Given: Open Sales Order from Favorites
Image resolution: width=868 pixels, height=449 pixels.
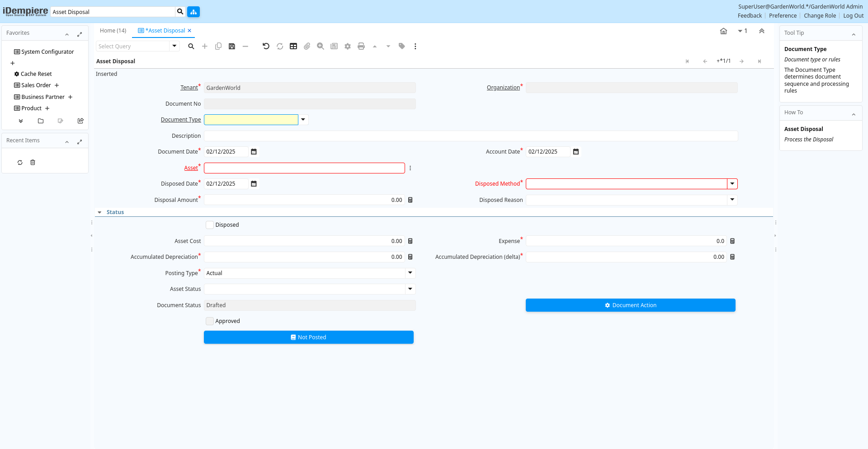Looking at the screenshot, I should [x=36, y=85].
